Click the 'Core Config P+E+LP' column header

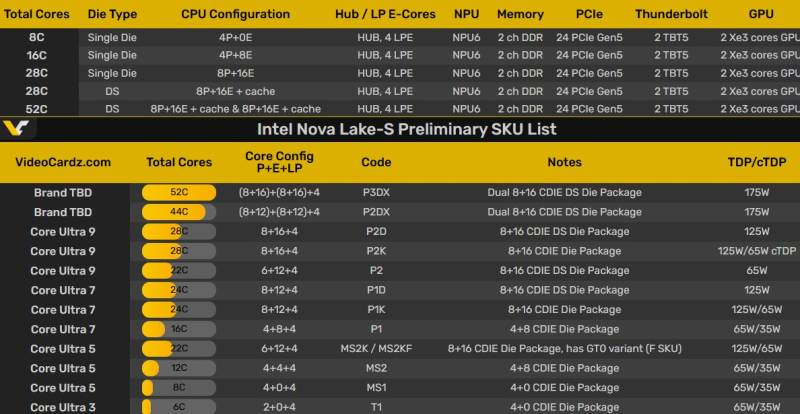(x=280, y=162)
